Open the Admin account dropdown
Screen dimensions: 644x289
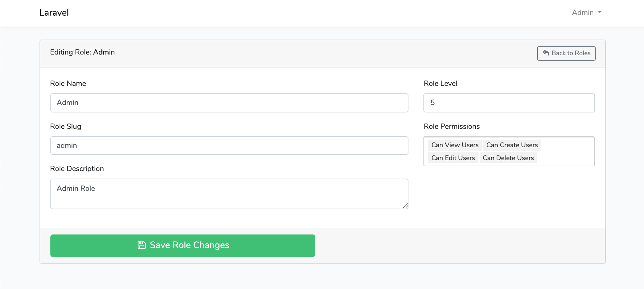point(586,12)
